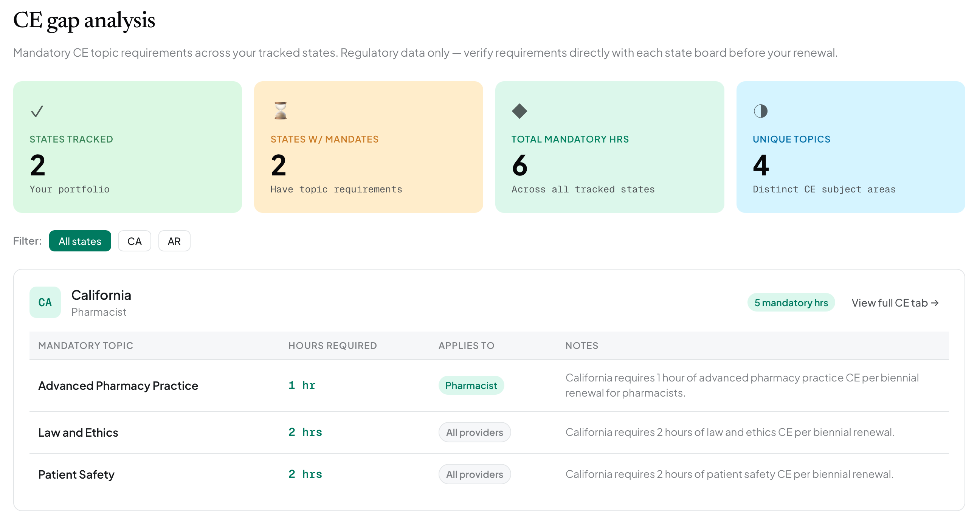Click the Distinct CE subject areas caption
Viewport: 980px width, 524px height.
click(824, 189)
